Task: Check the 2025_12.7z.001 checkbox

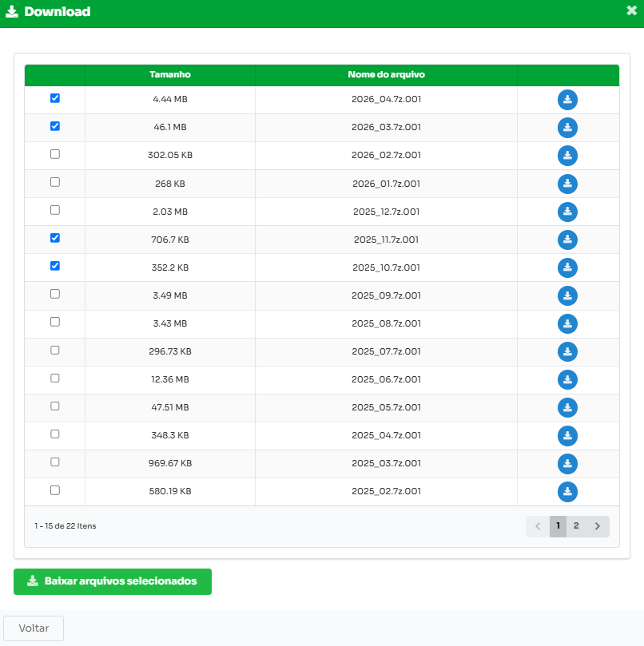Action: [x=55, y=210]
